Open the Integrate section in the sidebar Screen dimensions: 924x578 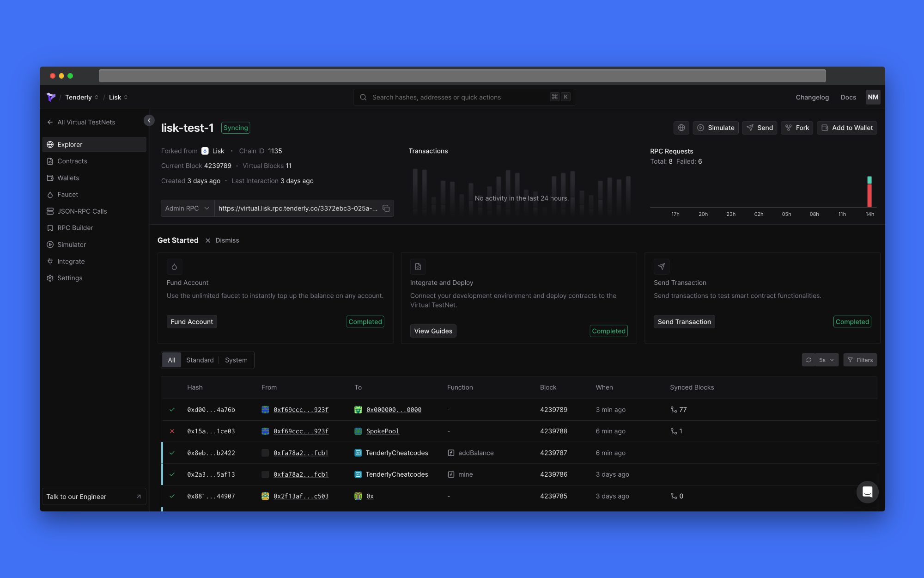(x=70, y=261)
